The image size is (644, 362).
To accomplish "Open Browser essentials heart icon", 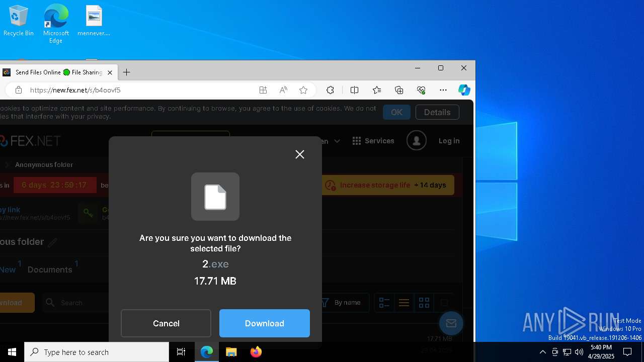I will point(421,90).
